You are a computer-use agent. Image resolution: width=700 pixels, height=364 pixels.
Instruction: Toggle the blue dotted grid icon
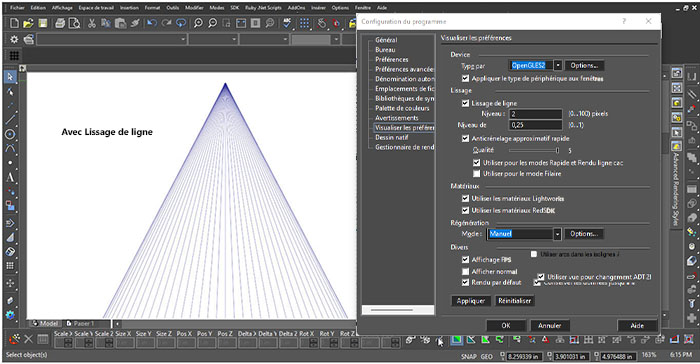tap(304, 23)
